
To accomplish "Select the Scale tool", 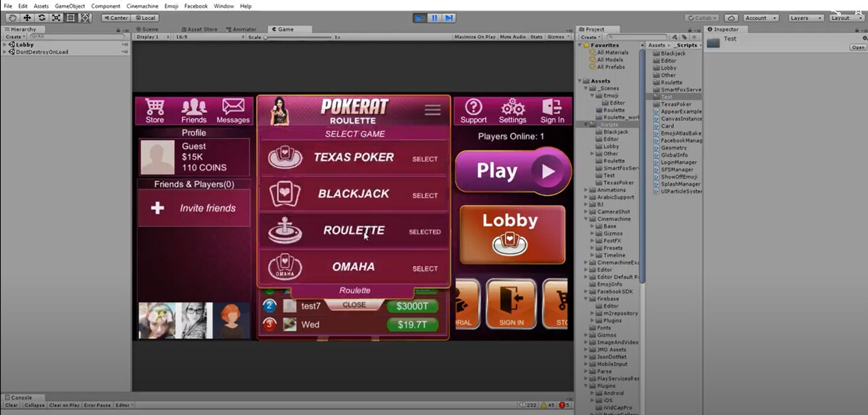I will coord(56,18).
